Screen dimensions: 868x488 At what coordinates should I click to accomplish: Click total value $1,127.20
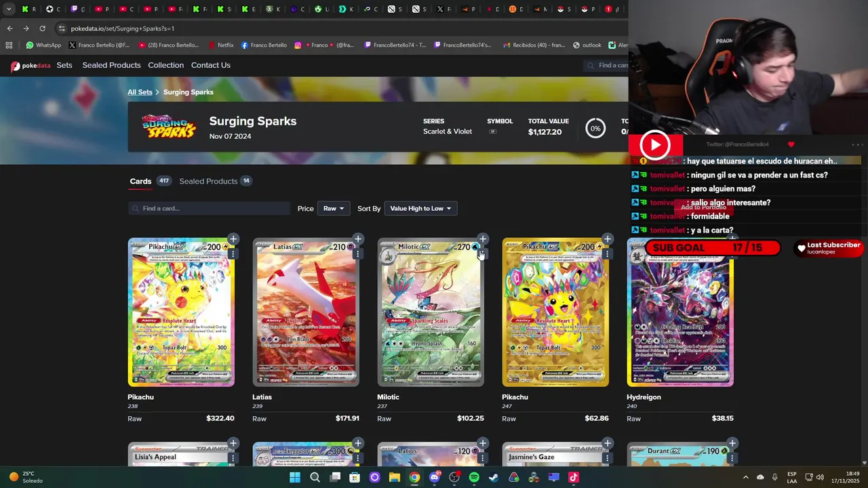pyautogui.click(x=545, y=132)
